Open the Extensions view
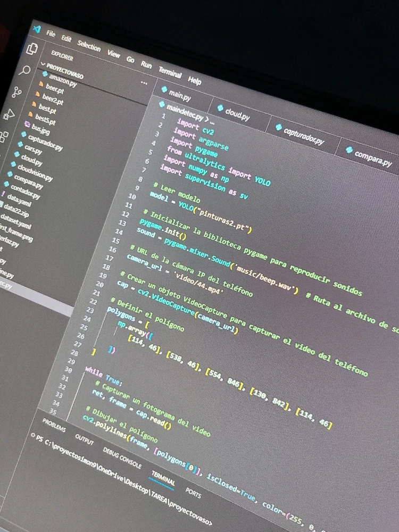 (3, 136)
